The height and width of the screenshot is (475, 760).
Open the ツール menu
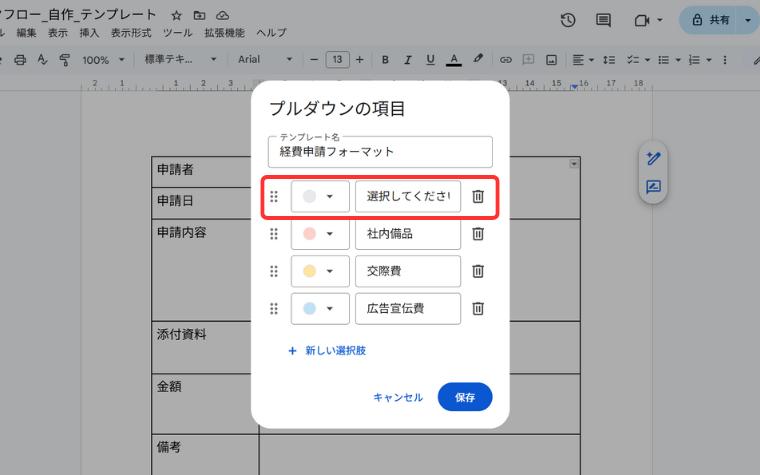coord(177,33)
